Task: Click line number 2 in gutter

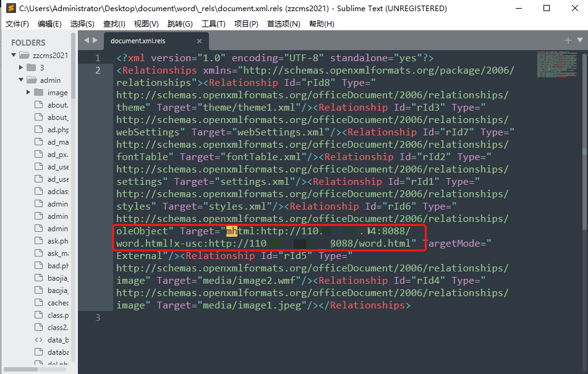Action: pos(98,70)
